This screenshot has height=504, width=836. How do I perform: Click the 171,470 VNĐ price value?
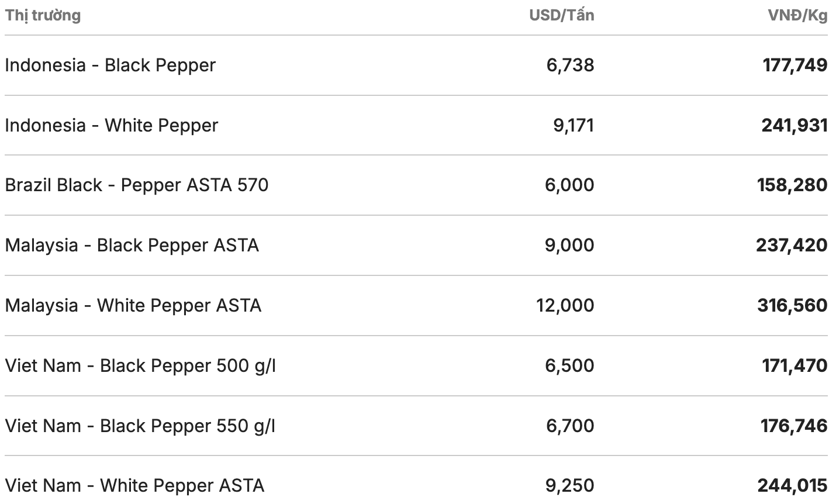(794, 365)
